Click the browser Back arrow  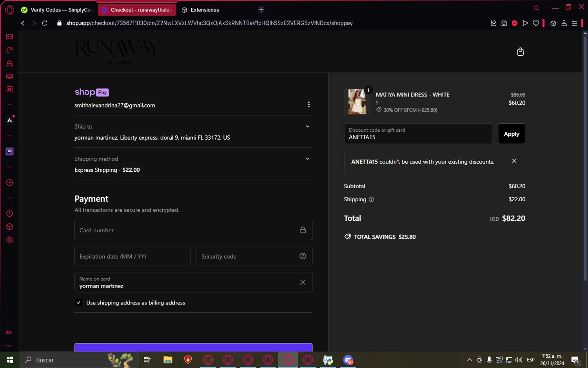point(23,23)
